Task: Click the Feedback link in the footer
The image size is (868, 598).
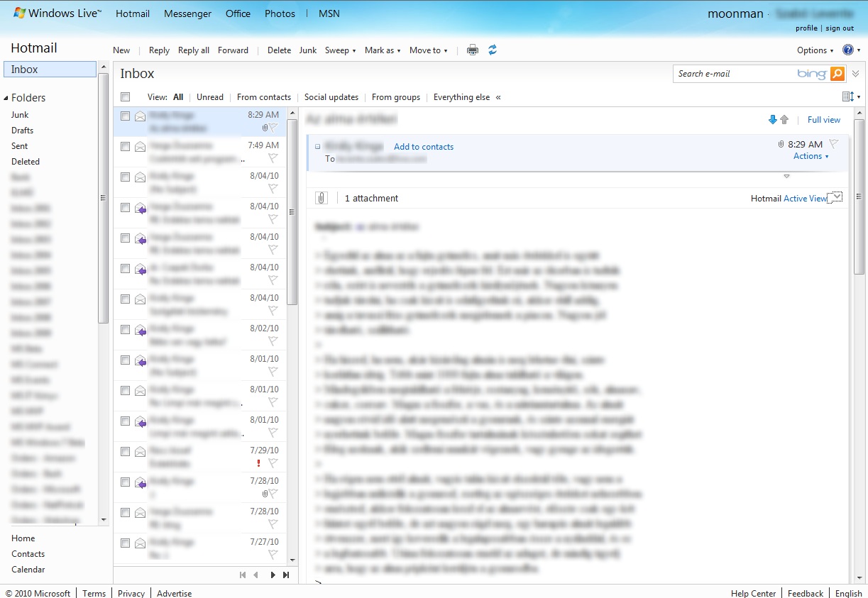Action: click(806, 594)
